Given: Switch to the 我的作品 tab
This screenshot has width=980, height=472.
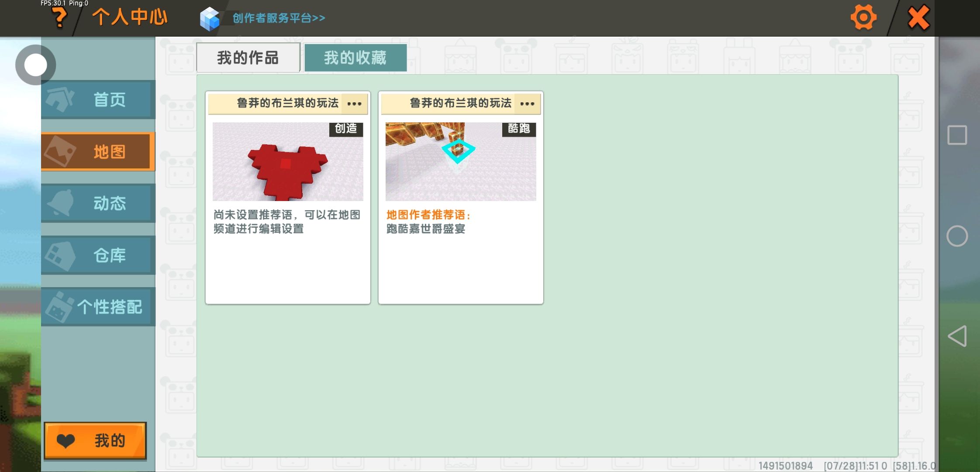Looking at the screenshot, I should click(x=248, y=58).
